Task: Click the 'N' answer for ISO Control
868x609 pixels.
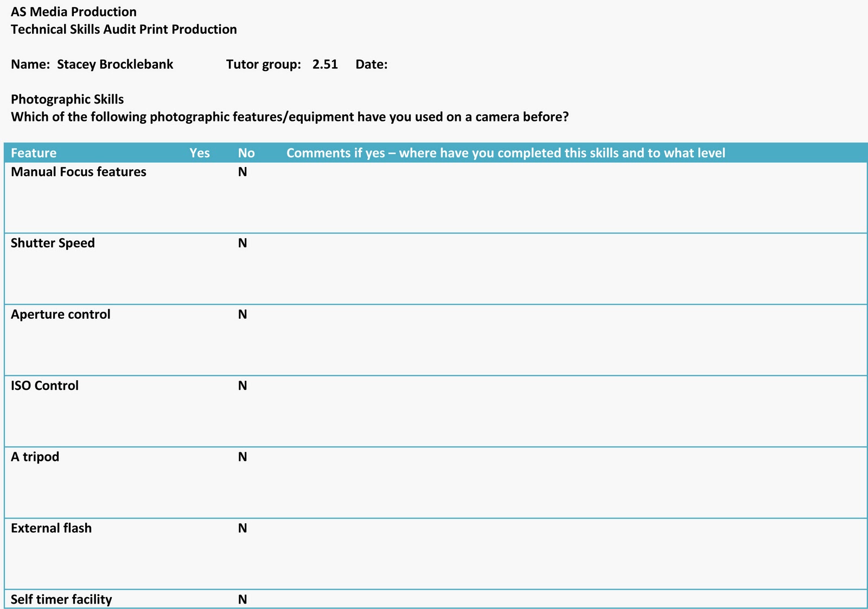Action: pyautogui.click(x=242, y=386)
